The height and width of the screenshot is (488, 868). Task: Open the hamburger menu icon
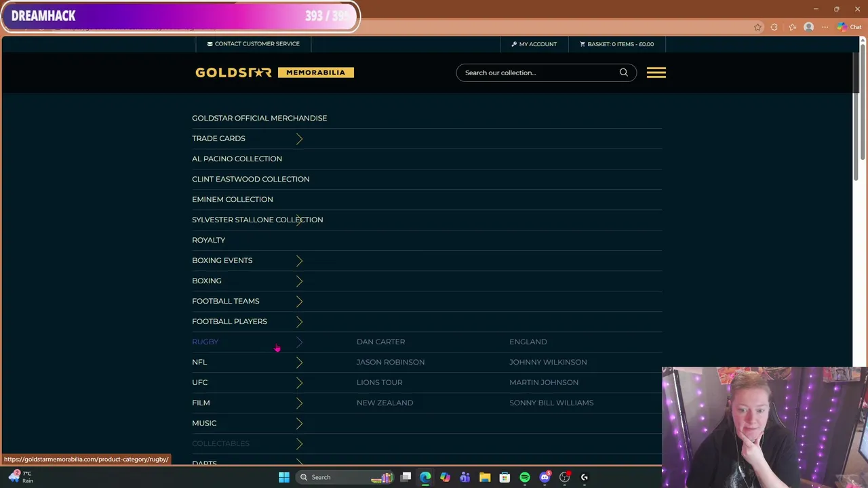coord(656,73)
